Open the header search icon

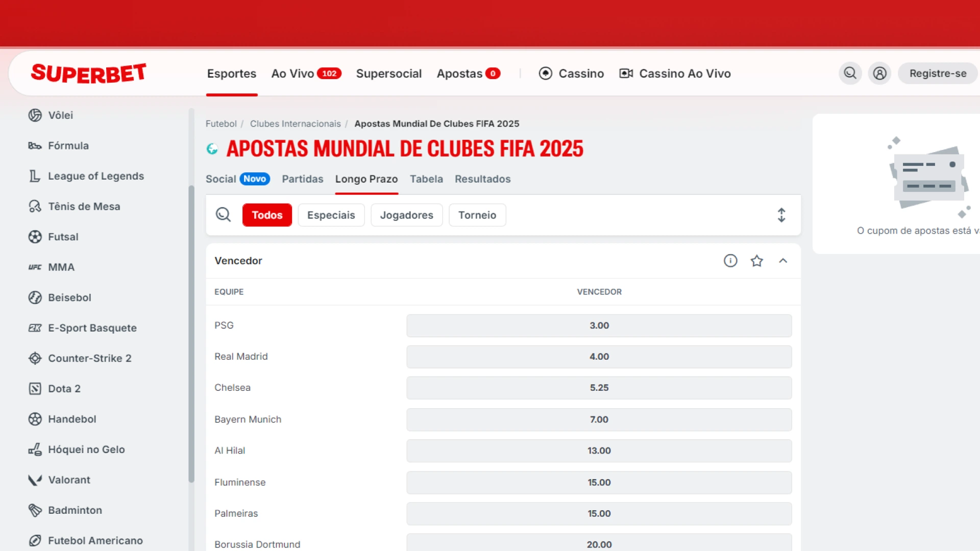850,73
